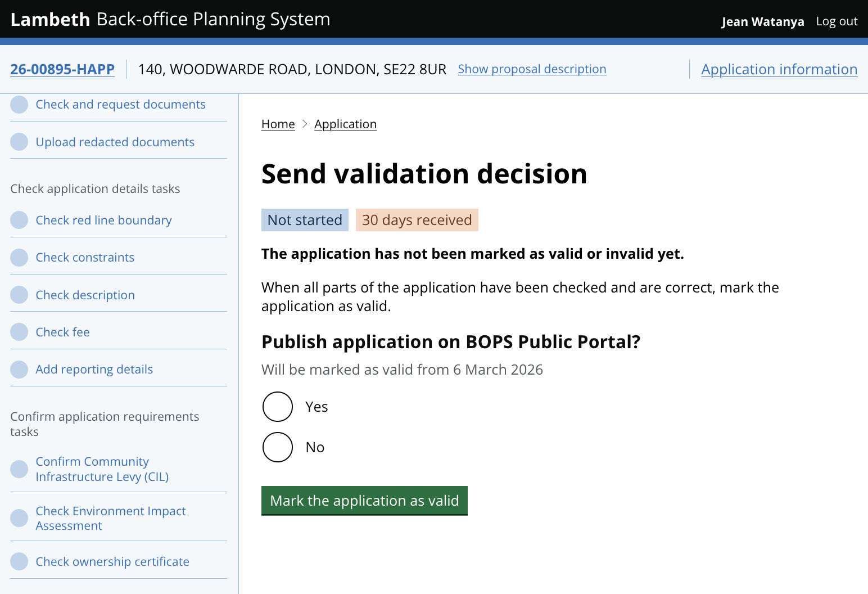This screenshot has height=594, width=868.
Task: Click the status indicator next to Check red line boundary
Action: pos(19,220)
